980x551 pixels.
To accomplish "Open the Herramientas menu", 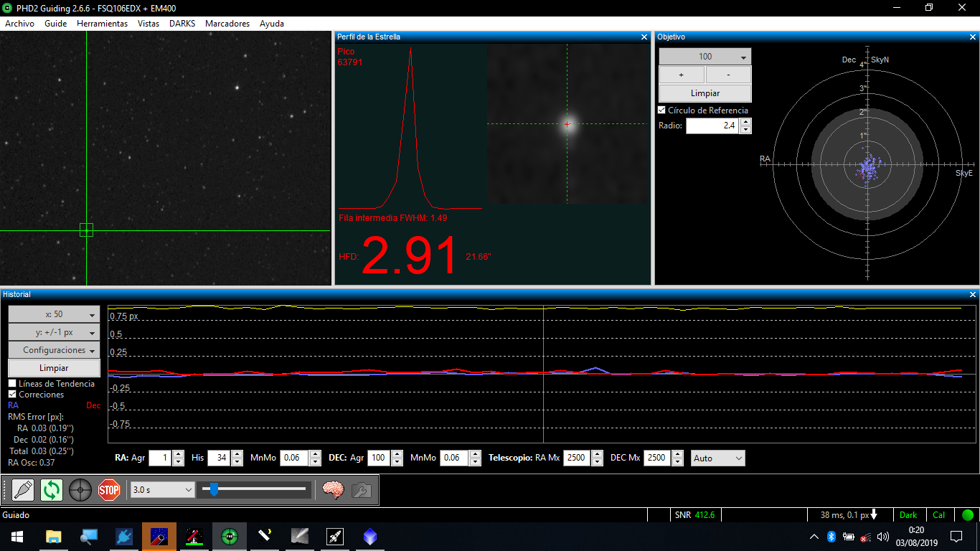I will pos(102,24).
